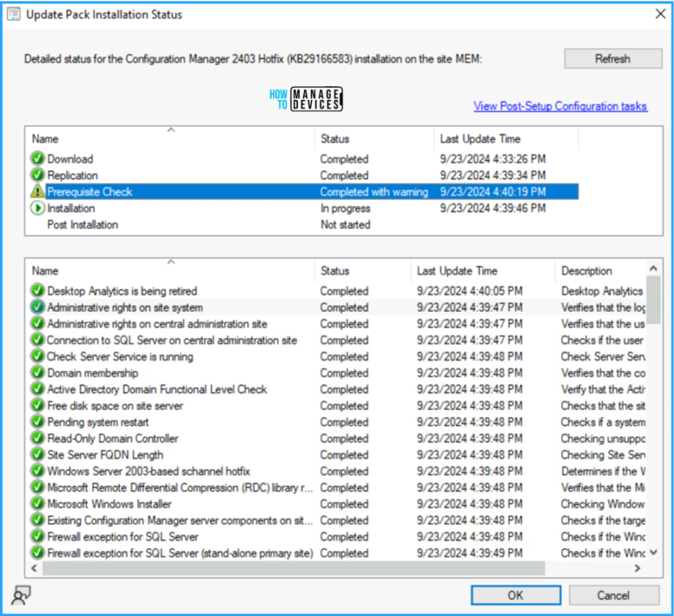Select 'Read-Only Domain Controller' row text
This screenshot has width=674, height=616.
(x=113, y=438)
